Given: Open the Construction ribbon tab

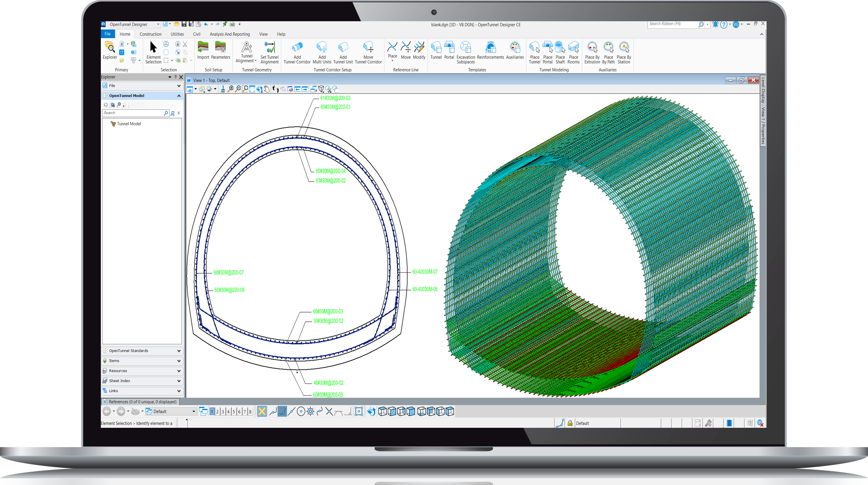Looking at the screenshot, I should click(x=150, y=34).
